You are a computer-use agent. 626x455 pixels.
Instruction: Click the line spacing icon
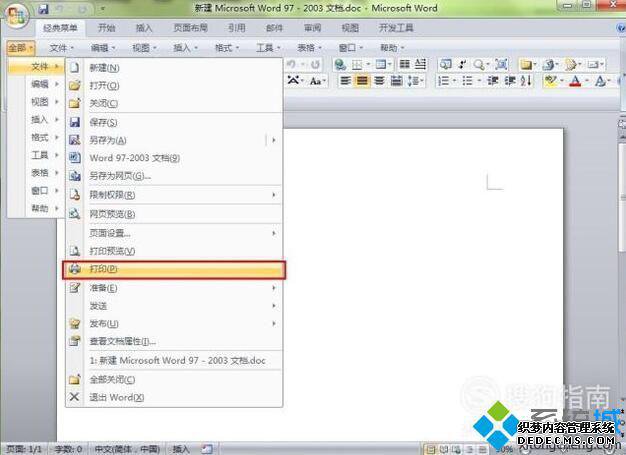tap(413, 81)
